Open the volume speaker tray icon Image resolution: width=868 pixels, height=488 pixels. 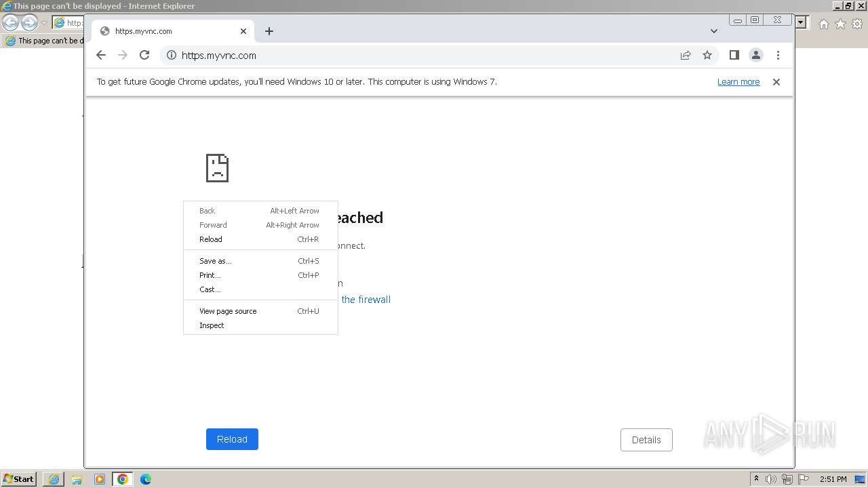[771, 479]
